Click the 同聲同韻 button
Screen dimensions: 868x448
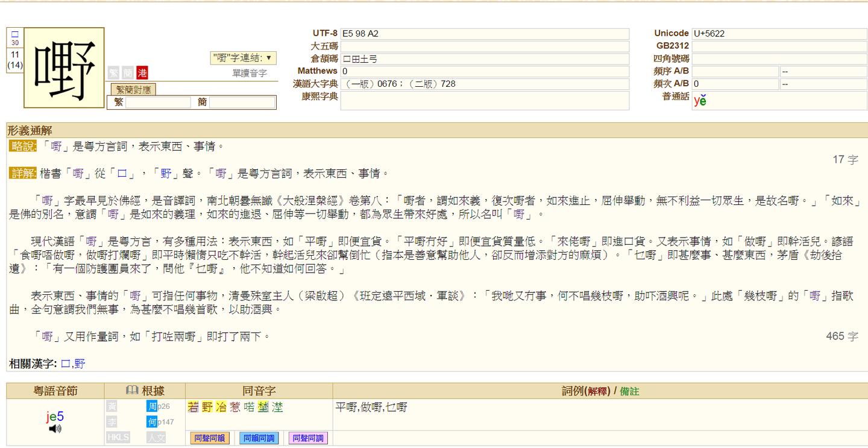210,438
